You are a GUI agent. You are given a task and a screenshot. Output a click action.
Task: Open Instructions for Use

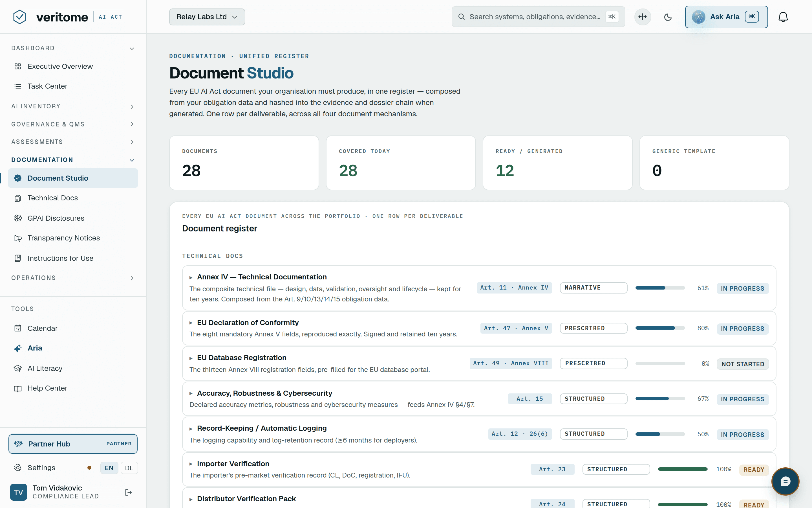pos(73,258)
